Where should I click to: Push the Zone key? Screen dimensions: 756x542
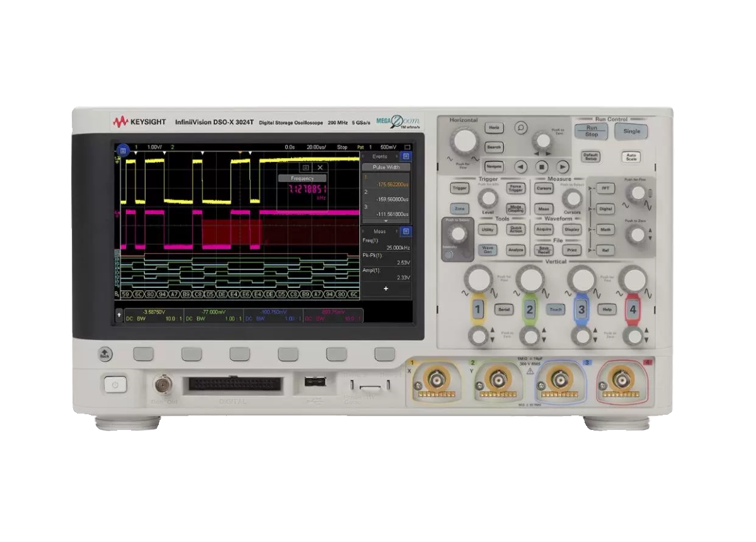coord(459,208)
